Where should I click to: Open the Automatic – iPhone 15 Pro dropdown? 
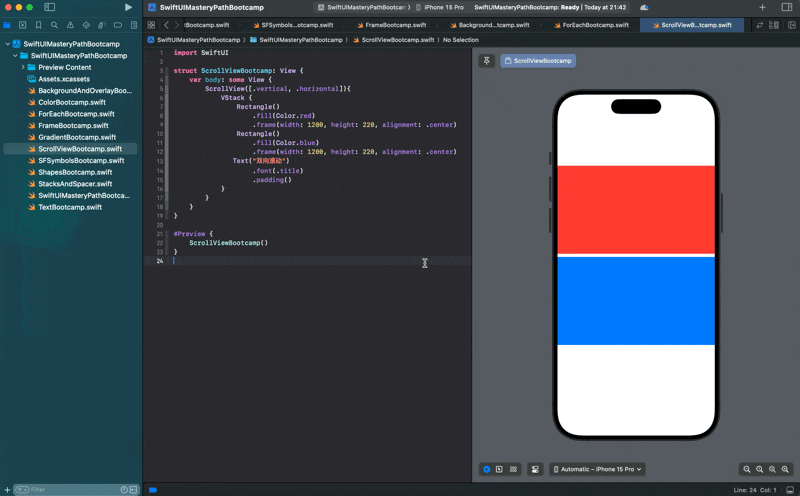[x=598, y=469]
